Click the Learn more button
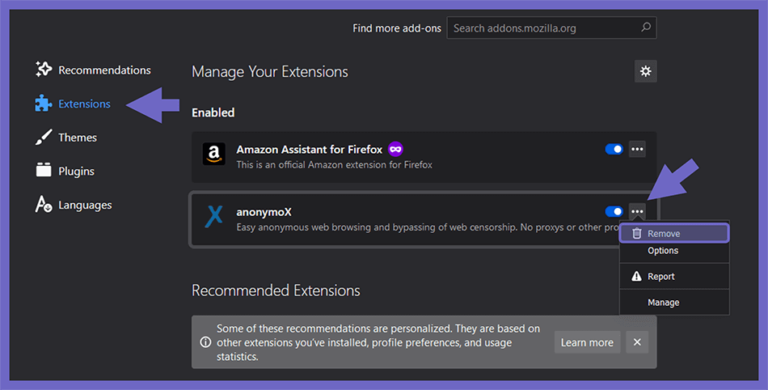768x390 pixels. 587,342
